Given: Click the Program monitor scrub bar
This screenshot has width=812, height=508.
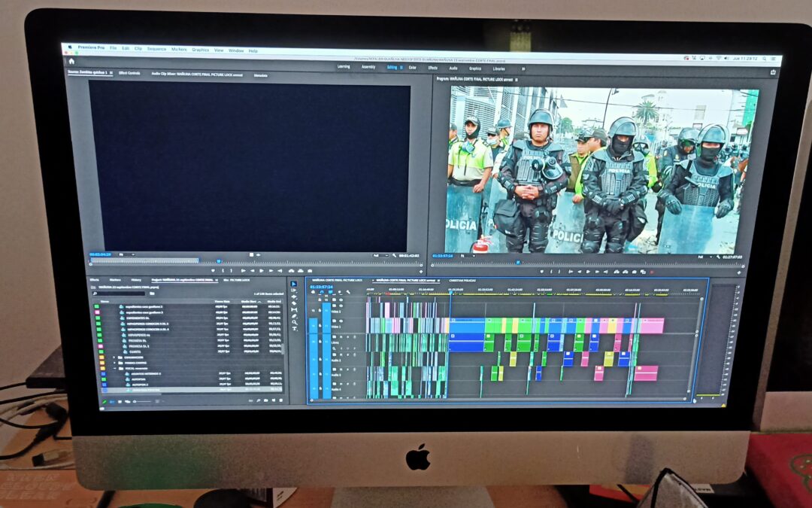Looking at the screenshot, I should [586, 263].
